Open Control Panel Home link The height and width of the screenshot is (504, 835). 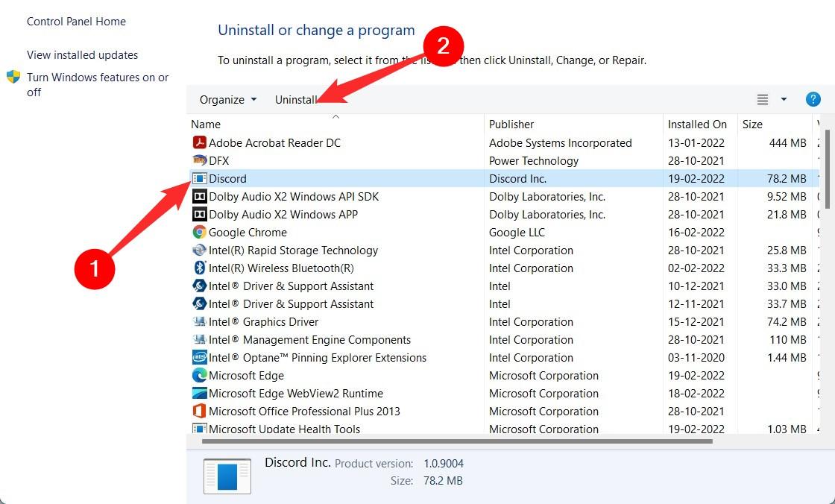click(x=76, y=22)
